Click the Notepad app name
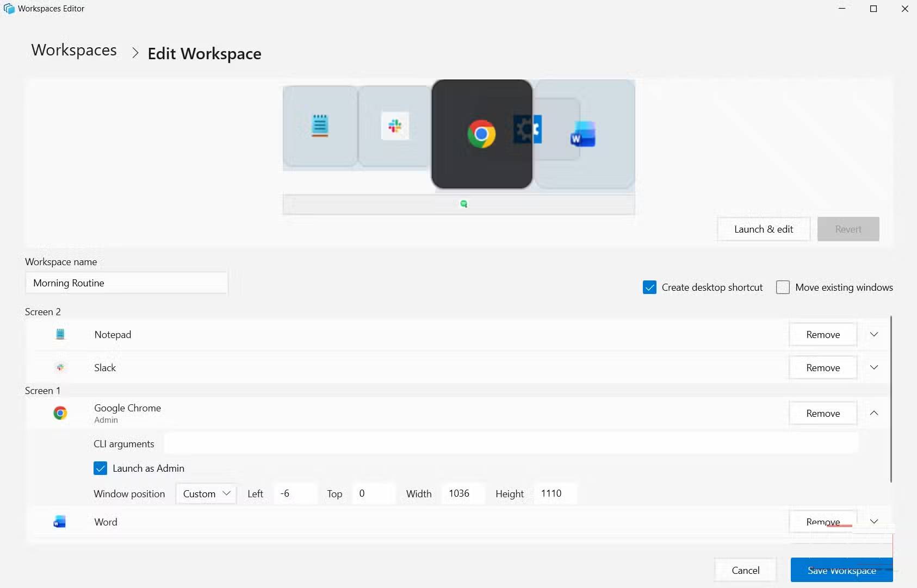This screenshot has width=917, height=588. click(113, 334)
